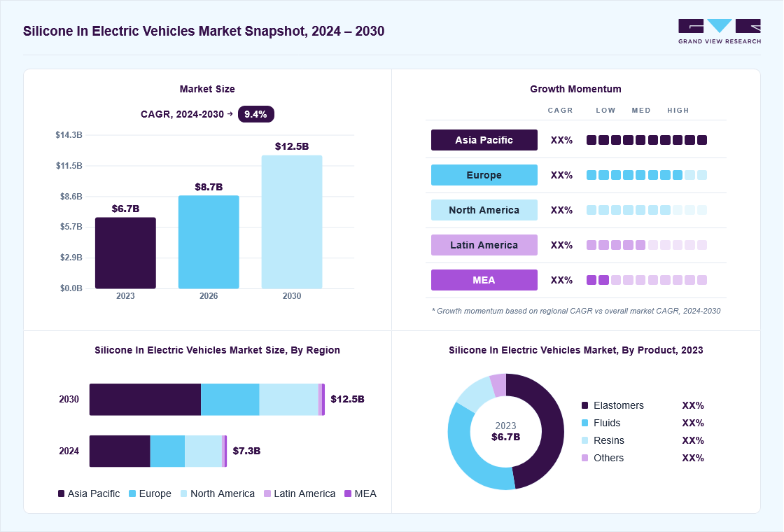Select the Europe segment in 2030 bar
This screenshot has width=784, height=532.
[x=230, y=400]
